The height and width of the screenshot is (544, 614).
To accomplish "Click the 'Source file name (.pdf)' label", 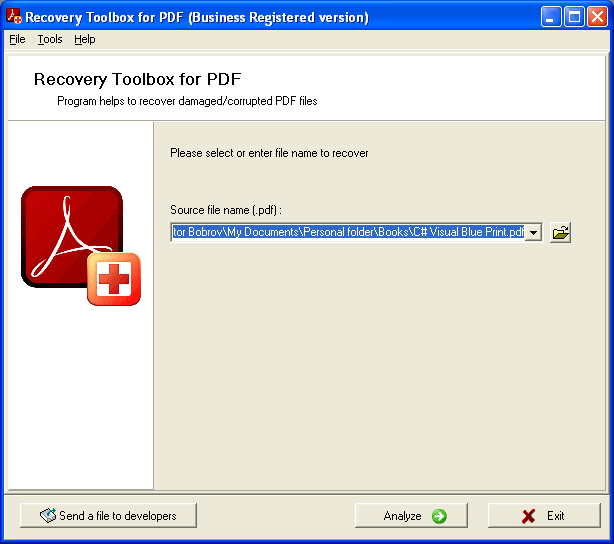I will pyautogui.click(x=226, y=209).
